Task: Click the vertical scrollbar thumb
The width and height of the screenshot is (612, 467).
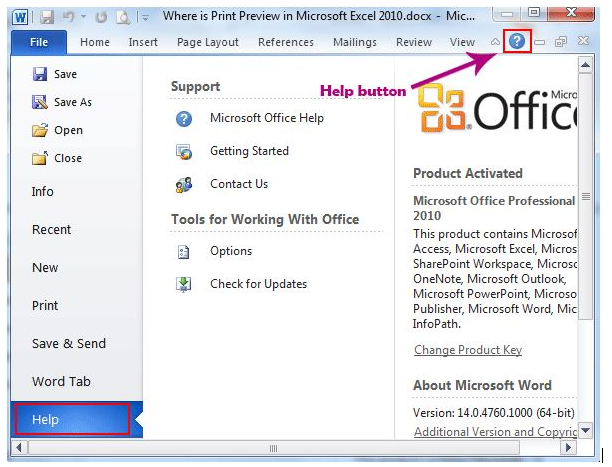Action: (x=585, y=196)
